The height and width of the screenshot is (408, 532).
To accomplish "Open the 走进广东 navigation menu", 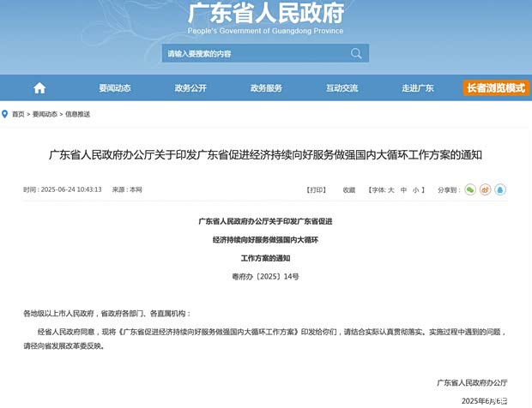I will tap(418, 88).
